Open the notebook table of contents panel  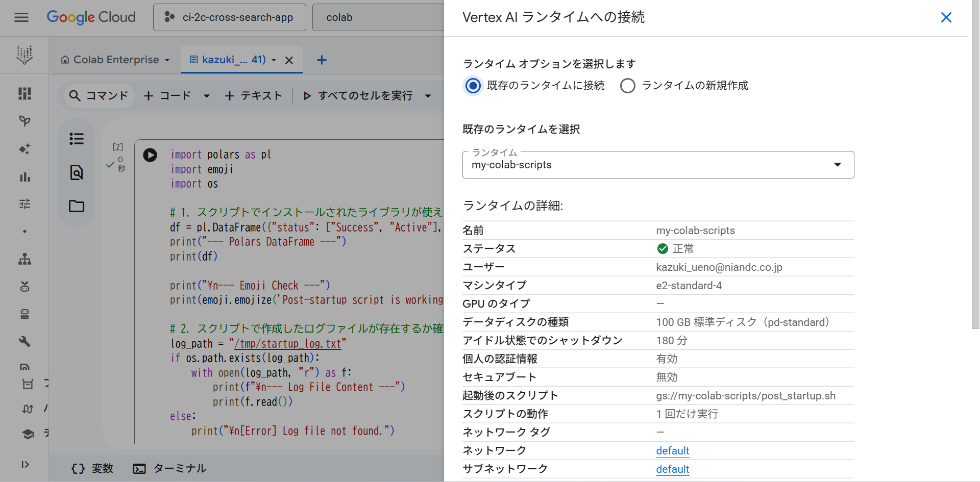point(76,138)
